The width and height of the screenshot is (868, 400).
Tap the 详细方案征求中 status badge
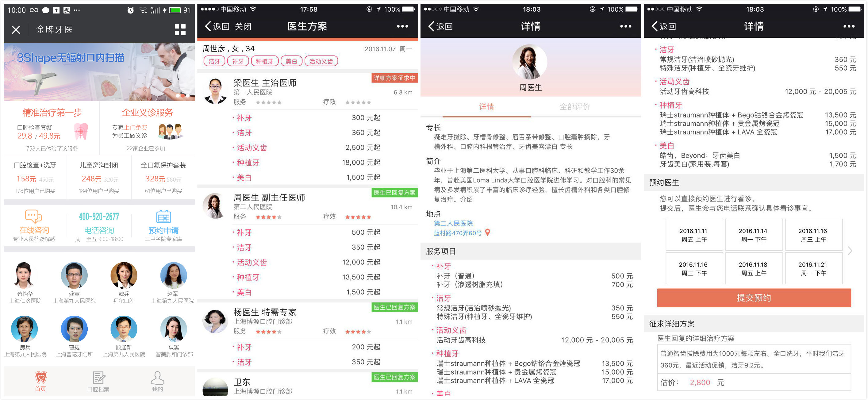point(394,78)
